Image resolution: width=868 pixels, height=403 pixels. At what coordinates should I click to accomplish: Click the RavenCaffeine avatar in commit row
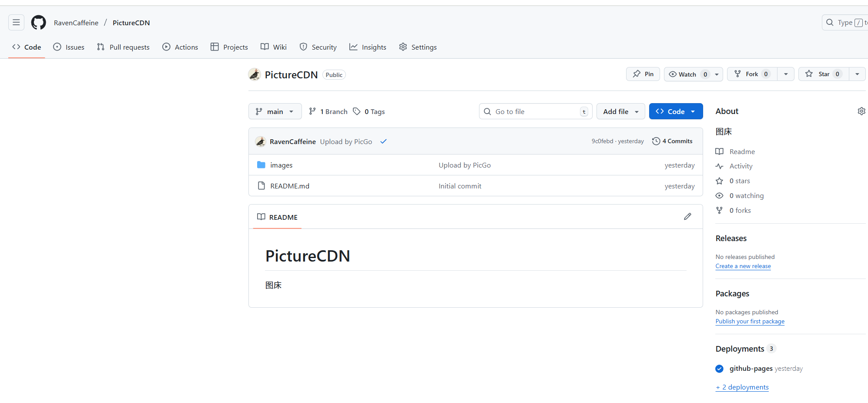tap(261, 141)
